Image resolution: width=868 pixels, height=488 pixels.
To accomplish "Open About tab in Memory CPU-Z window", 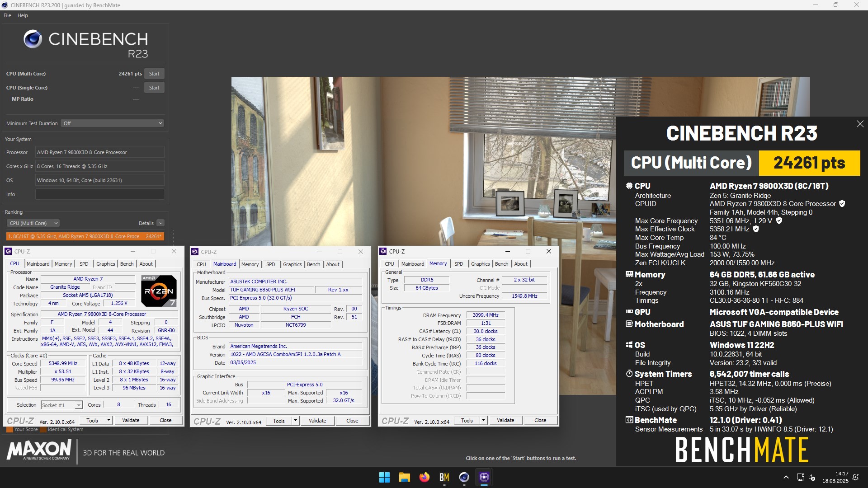I will tap(521, 264).
